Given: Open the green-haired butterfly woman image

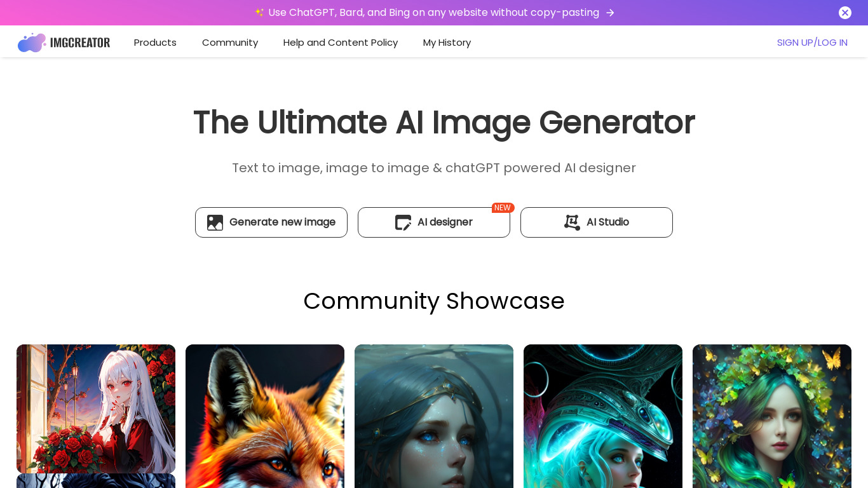Looking at the screenshot, I should (772, 416).
